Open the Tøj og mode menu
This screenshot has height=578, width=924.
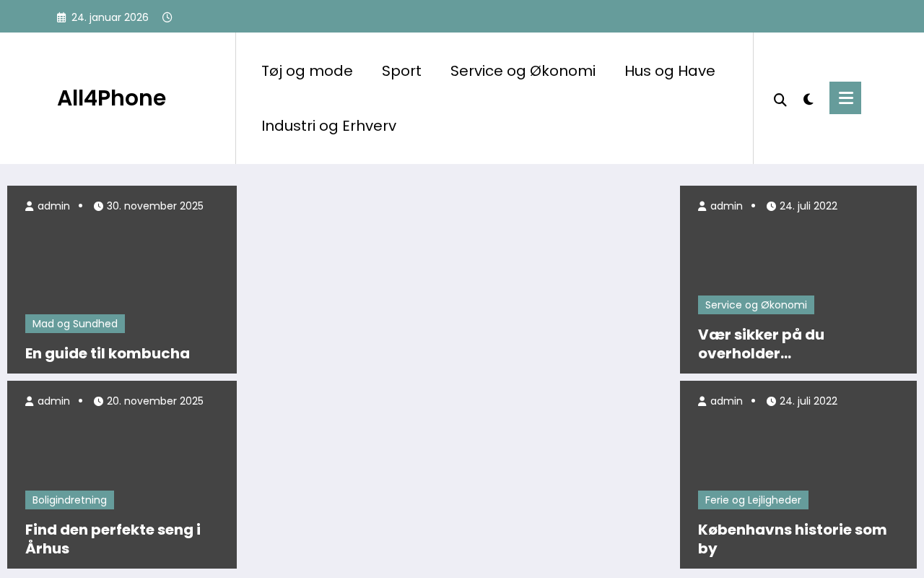(x=307, y=71)
